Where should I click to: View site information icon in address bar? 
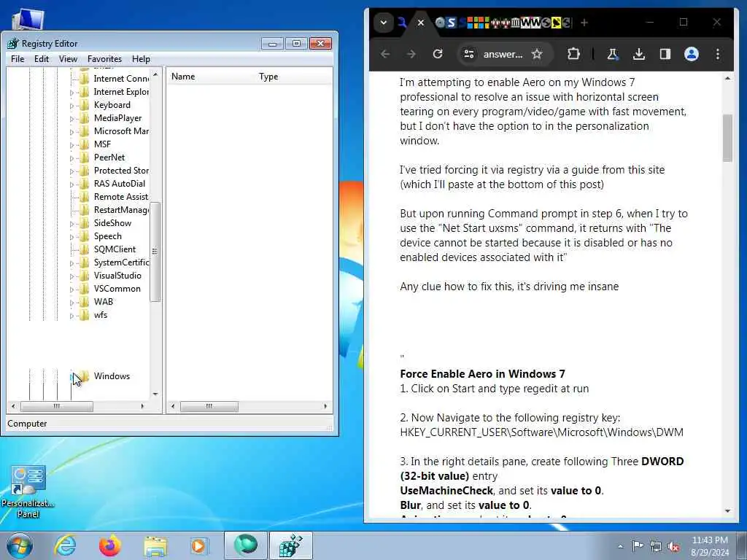469,54
